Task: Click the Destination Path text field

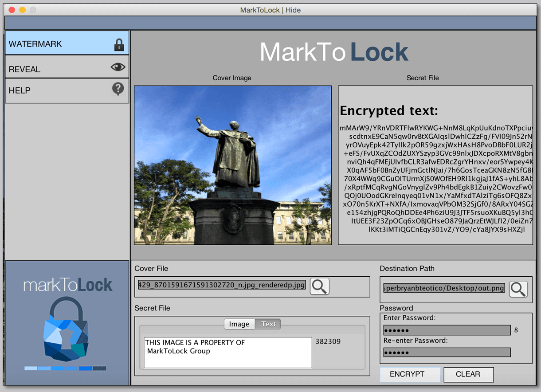Action: [444, 288]
